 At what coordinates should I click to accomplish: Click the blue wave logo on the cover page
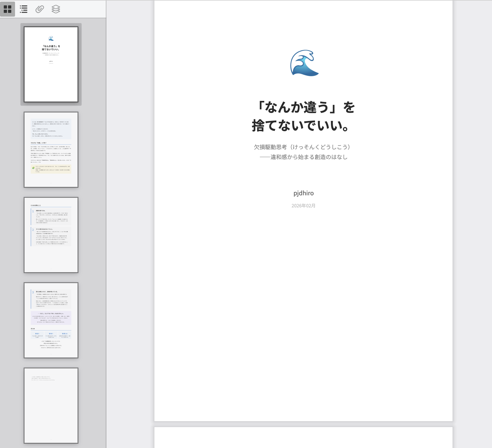[x=304, y=63]
